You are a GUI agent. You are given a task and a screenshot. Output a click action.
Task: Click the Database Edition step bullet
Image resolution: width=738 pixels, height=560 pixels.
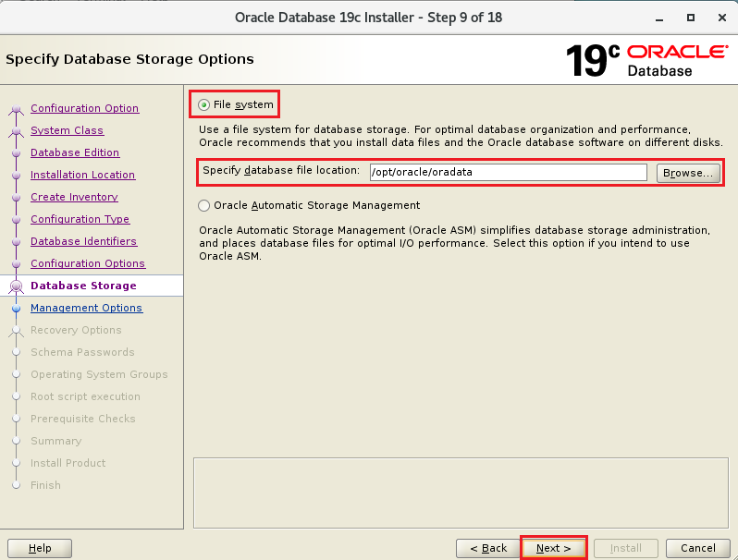[17, 153]
